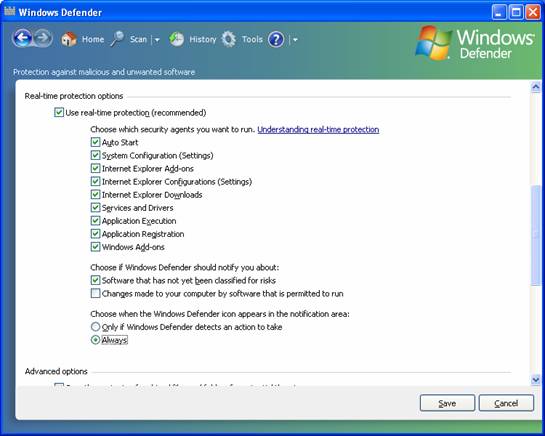Maximize the Windows Defender window

pyautogui.click(x=516, y=13)
